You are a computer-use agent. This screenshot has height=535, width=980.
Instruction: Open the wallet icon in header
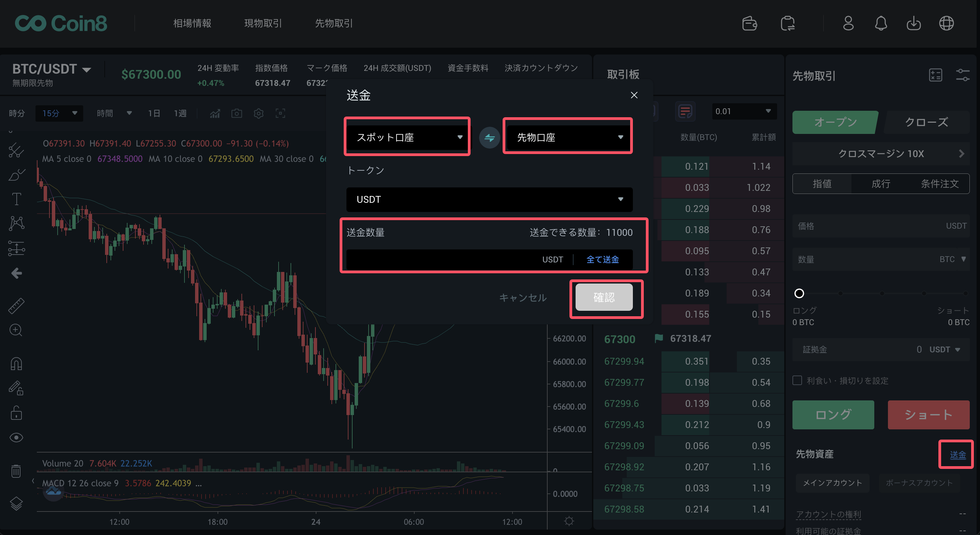749,24
